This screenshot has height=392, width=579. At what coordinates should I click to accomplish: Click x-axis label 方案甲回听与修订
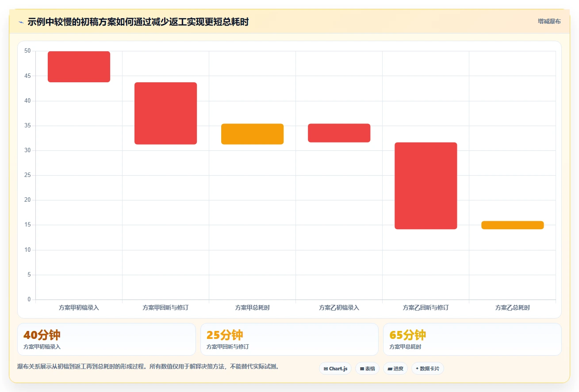click(x=165, y=307)
